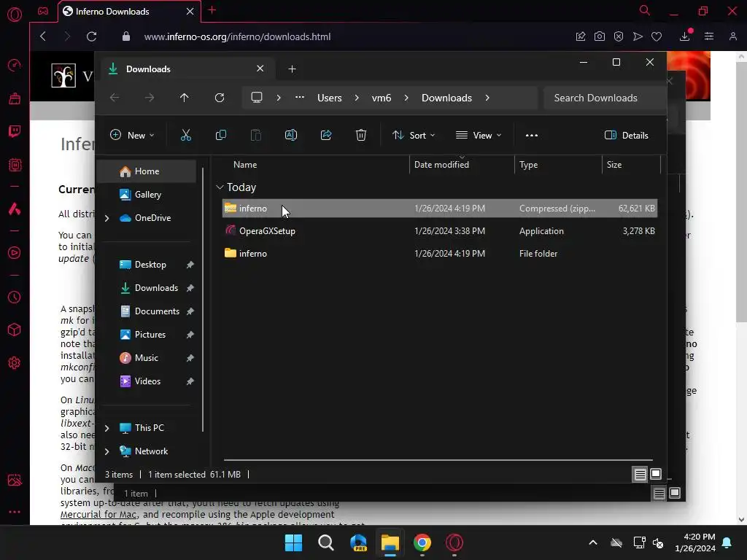Expand the OneDrive tree node

pos(107,218)
